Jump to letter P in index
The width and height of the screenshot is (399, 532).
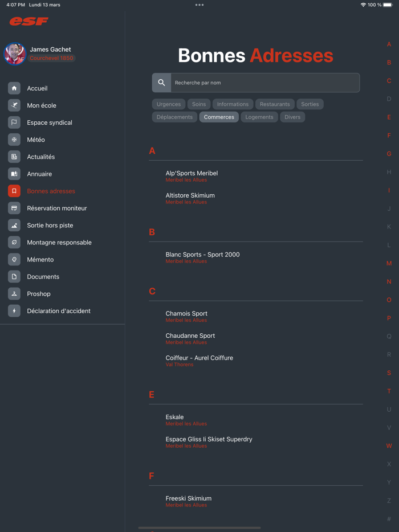click(x=389, y=318)
